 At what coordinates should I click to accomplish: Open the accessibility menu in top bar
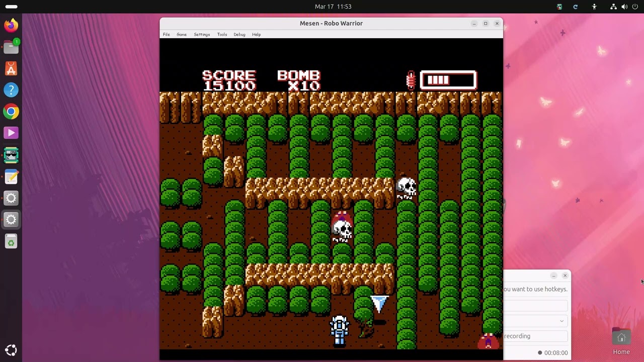pyautogui.click(x=594, y=7)
